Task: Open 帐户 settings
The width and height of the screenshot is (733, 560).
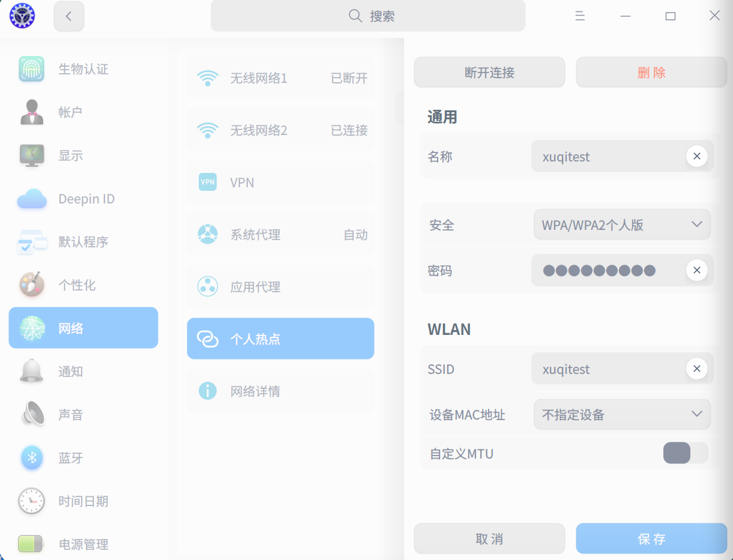Action: 83,112
